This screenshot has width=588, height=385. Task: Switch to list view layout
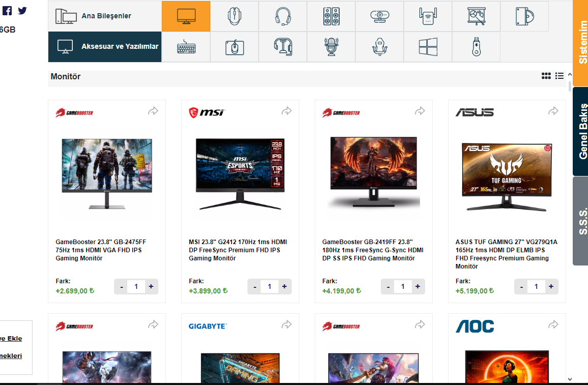(x=559, y=76)
